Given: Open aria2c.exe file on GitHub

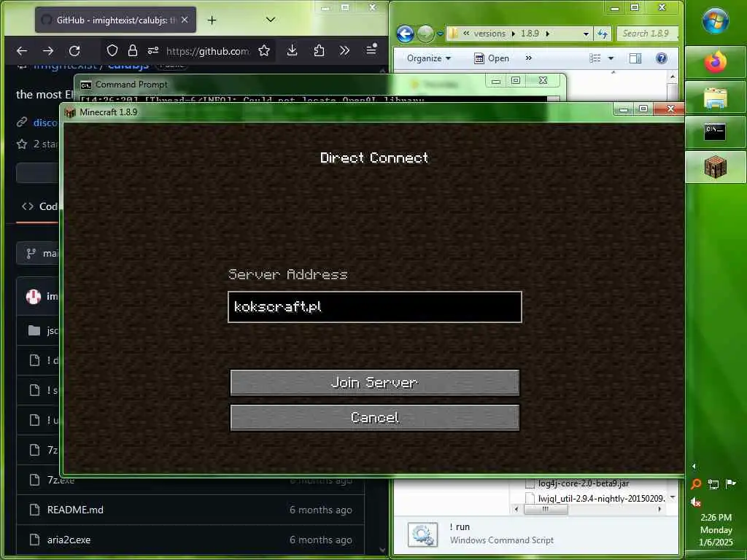Looking at the screenshot, I should click(69, 540).
